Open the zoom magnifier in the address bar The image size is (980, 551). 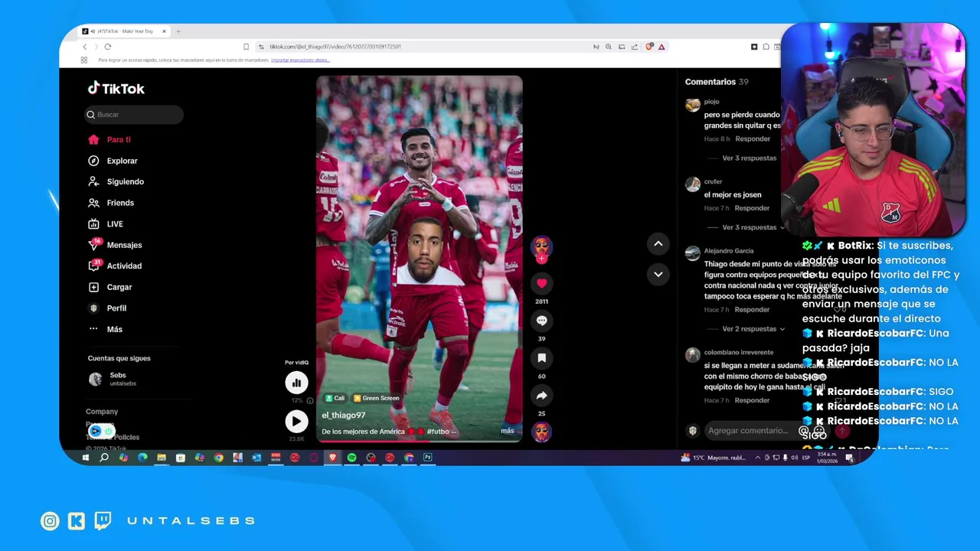609,47
